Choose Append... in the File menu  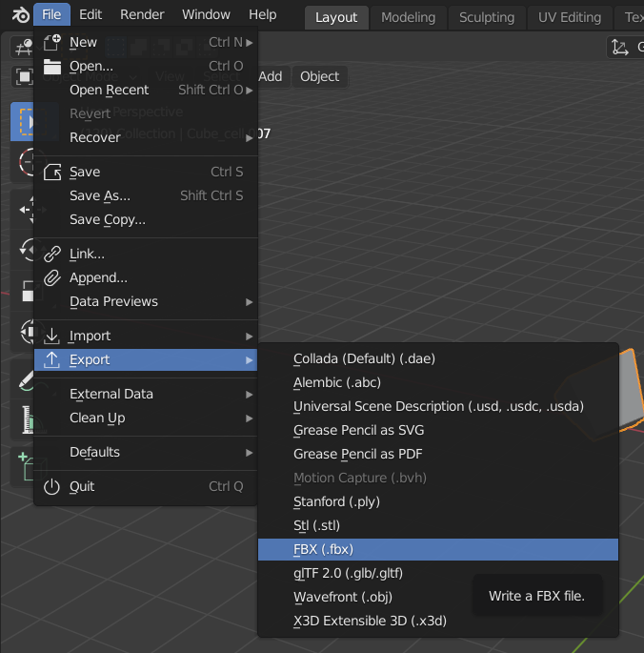click(x=146, y=277)
